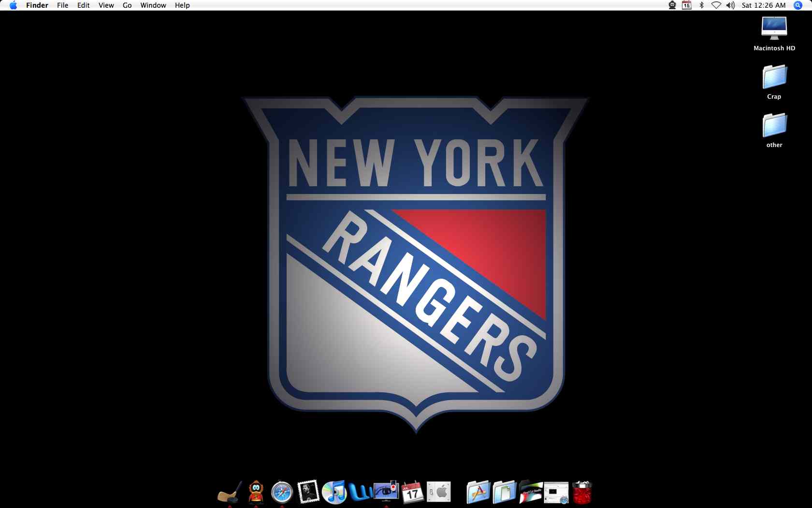The width and height of the screenshot is (812, 508).
Task: Select the Macintosh HD drive icon
Action: 774,29
